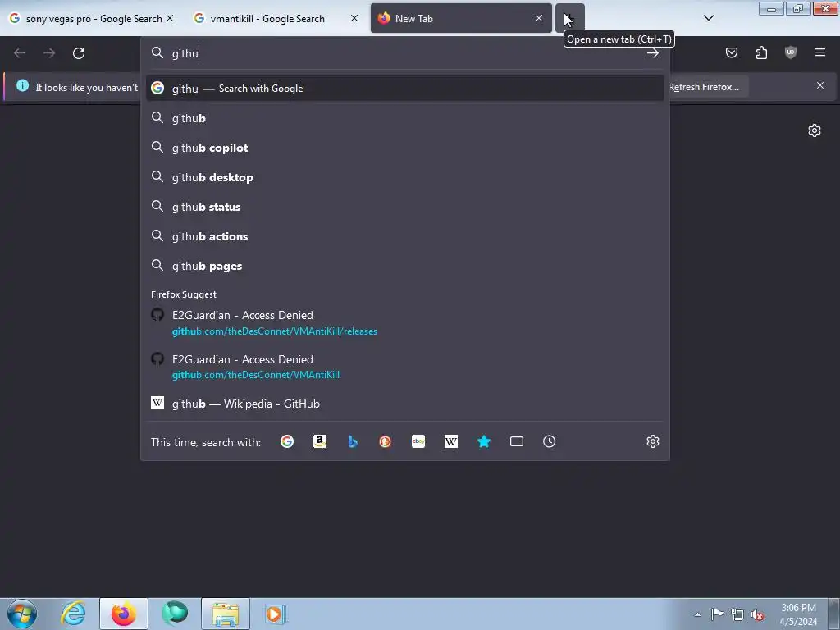Screen dimensions: 840x630
Task: Launch Internet Explorer from the taskbar
Action: (x=73, y=614)
